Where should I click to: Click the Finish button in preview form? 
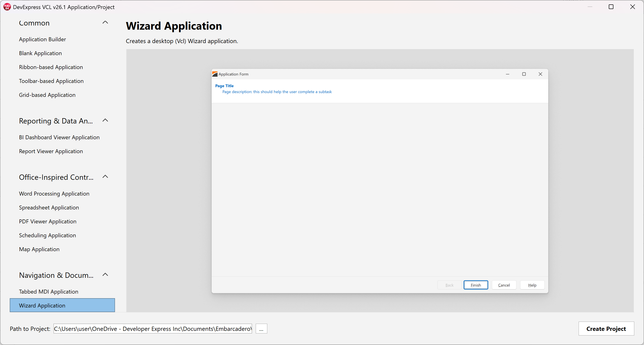click(x=475, y=285)
